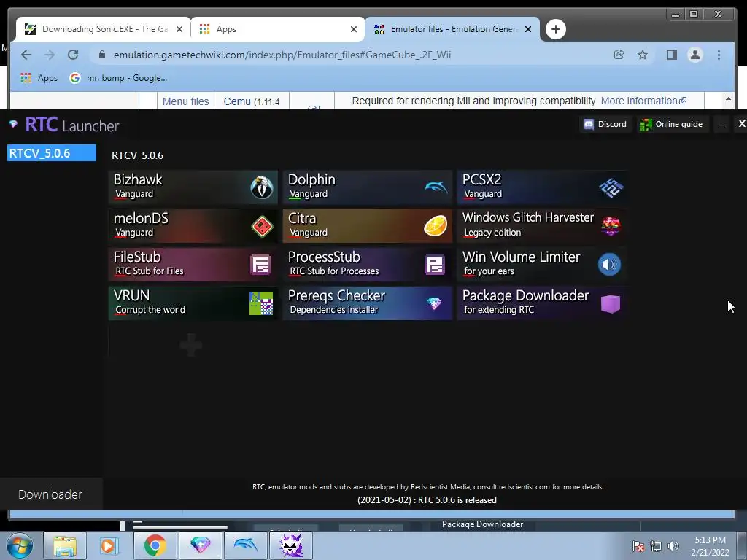Open Prereqs Checker Dependencies installer
This screenshot has height=560, width=747.
[368, 303]
